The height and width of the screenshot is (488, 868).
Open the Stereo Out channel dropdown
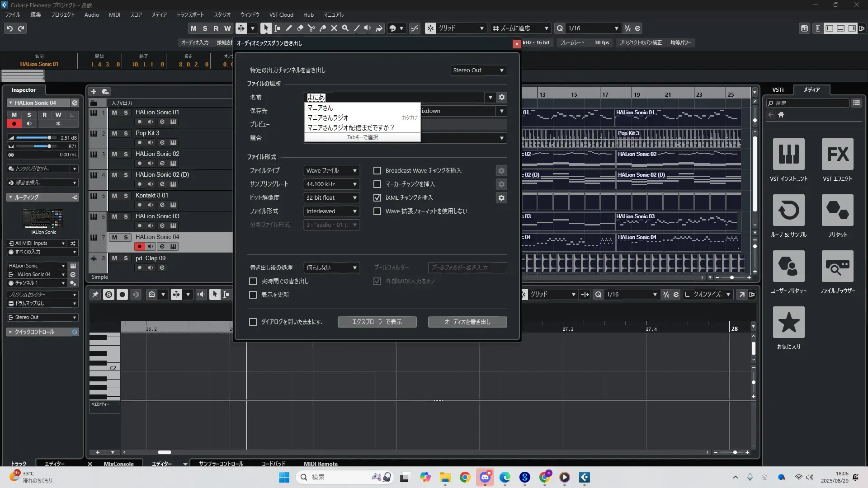click(x=478, y=70)
